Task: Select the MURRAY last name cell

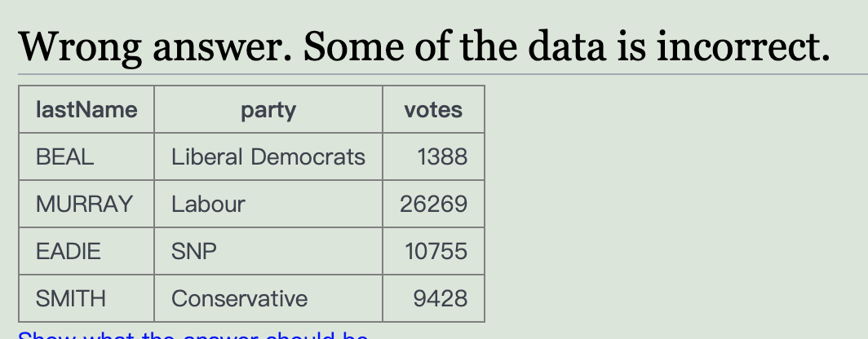Action: [84, 204]
